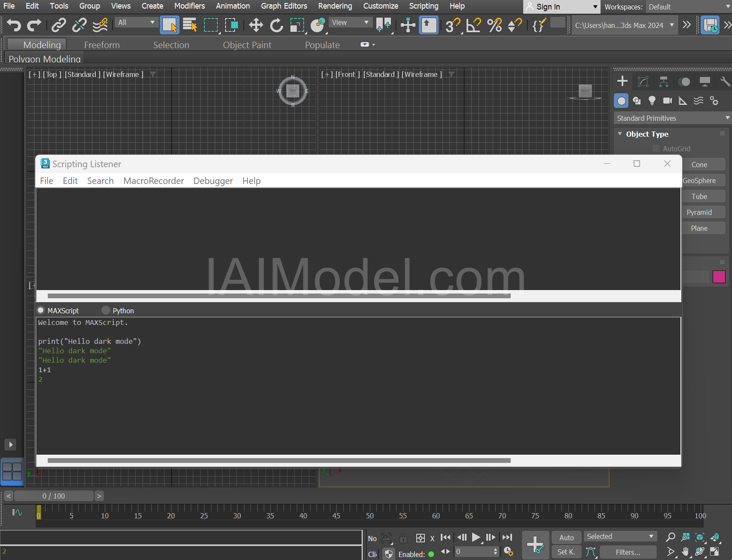
Task: Open the selection filter All dropdown
Action: pyautogui.click(x=136, y=22)
